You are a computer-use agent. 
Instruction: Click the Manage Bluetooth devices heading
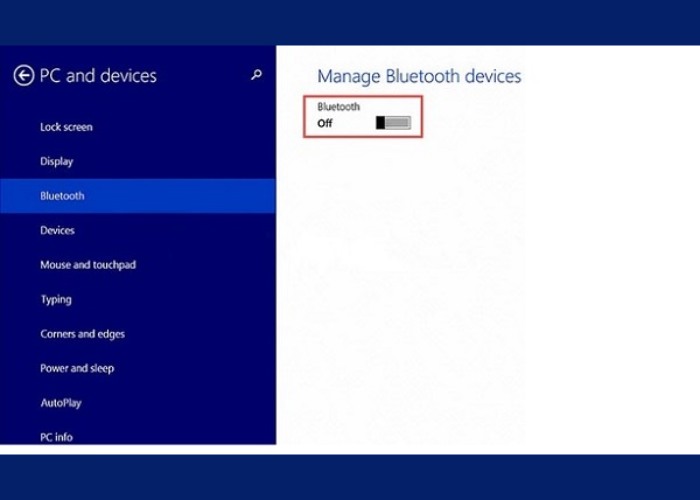(x=419, y=76)
